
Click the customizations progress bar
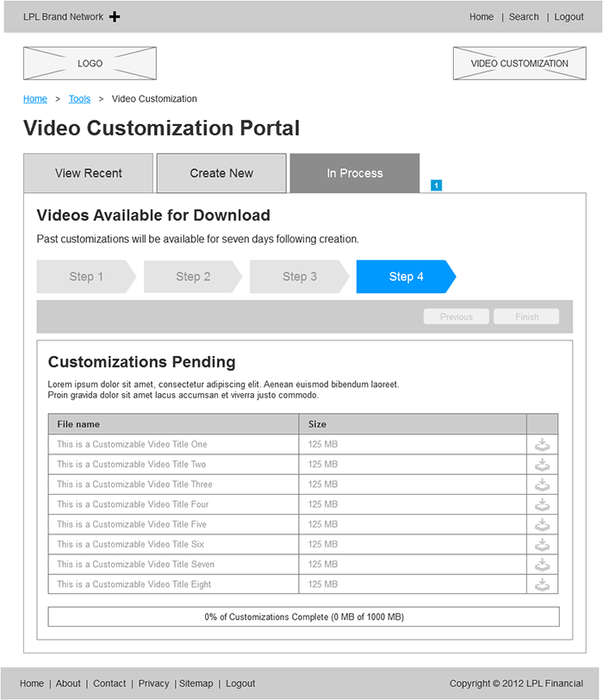304,616
